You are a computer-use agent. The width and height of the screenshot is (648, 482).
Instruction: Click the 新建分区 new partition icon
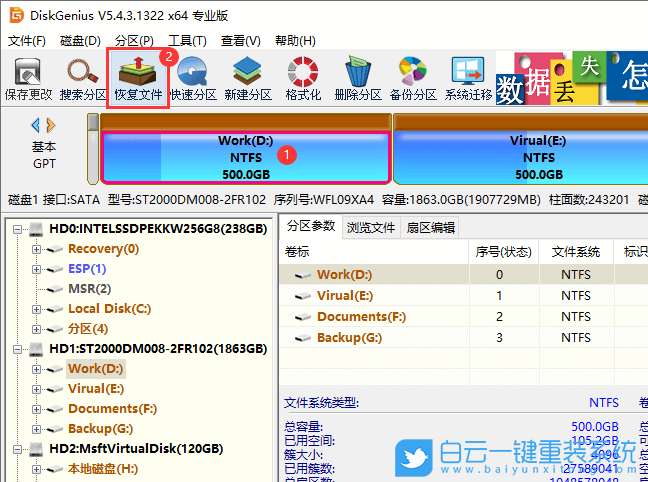pyautogui.click(x=248, y=79)
